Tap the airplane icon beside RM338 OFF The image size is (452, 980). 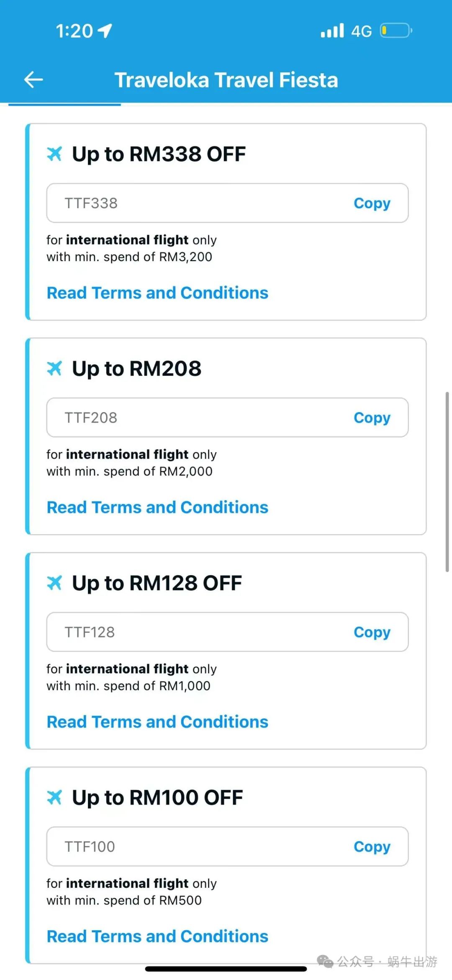[x=54, y=154]
